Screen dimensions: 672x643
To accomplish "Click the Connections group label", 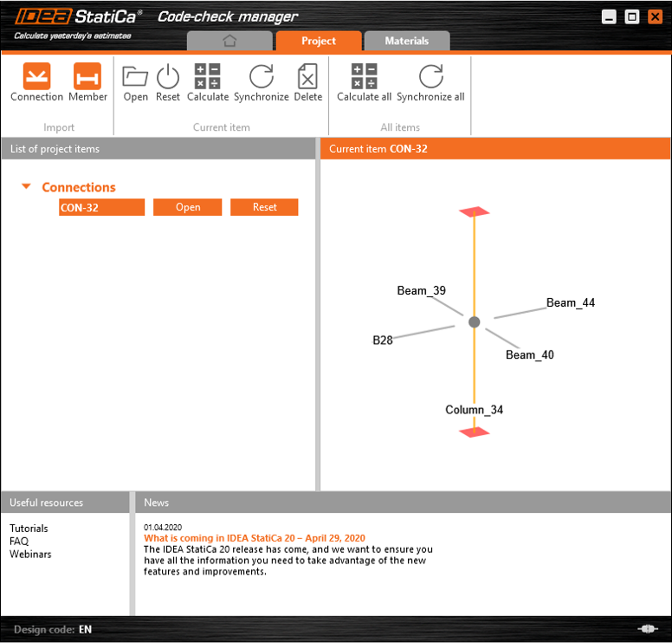I will [79, 187].
